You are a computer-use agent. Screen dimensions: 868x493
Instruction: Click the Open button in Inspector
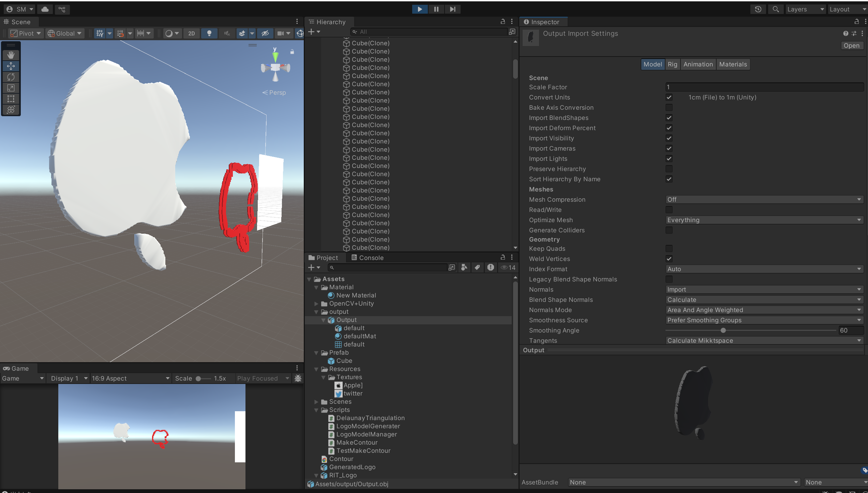[851, 46]
